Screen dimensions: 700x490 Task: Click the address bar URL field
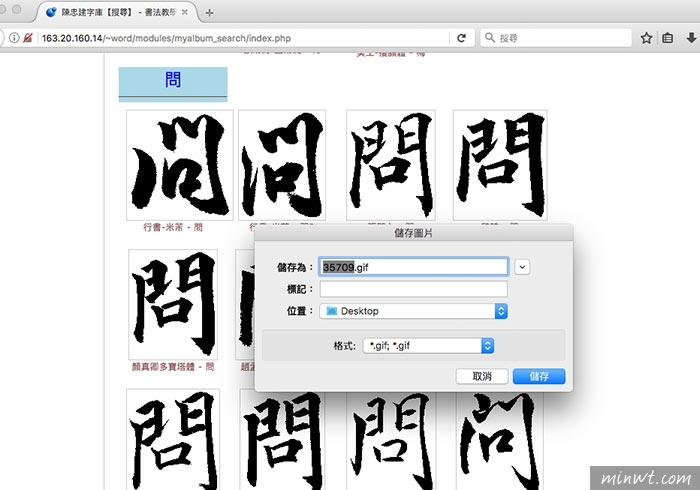pyautogui.click(x=243, y=38)
